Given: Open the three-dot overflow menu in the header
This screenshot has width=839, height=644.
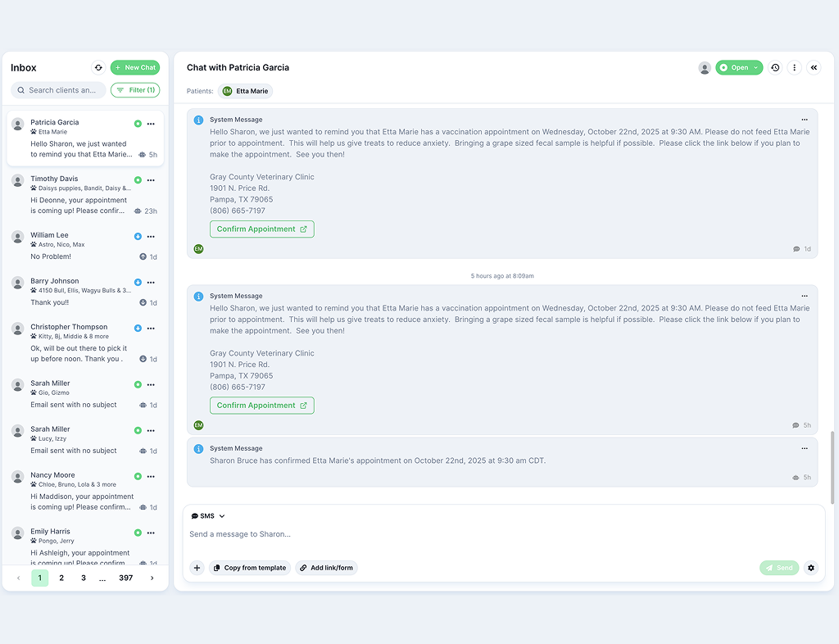Looking at the screenshot, I should [794, 68].
